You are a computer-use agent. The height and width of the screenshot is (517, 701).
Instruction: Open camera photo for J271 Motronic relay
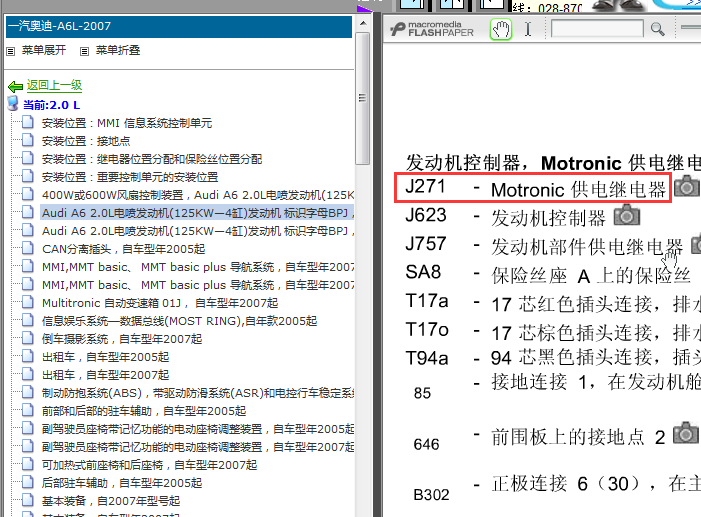tap(686, 186)
